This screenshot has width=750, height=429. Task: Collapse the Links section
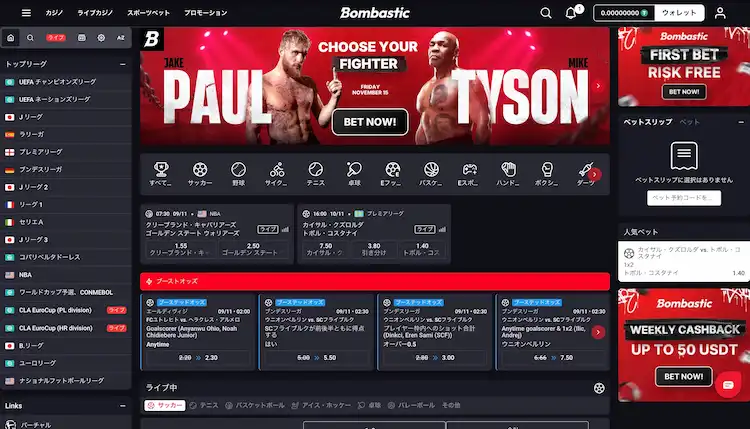click(x=123, y=406)
